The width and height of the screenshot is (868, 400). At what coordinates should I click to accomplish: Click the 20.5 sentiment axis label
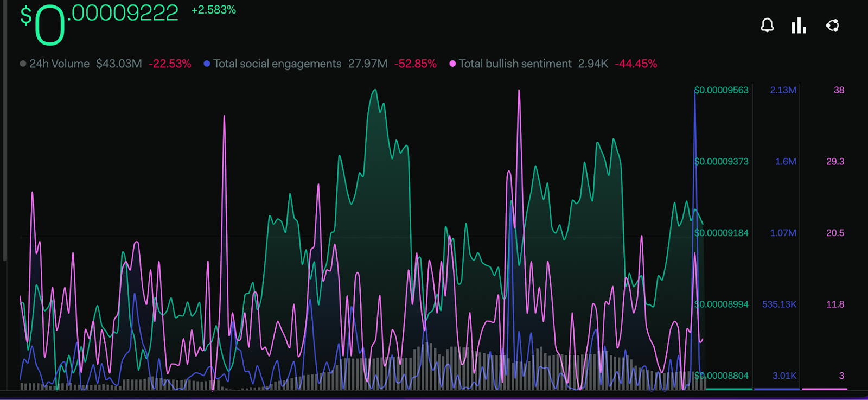[835, 233]
